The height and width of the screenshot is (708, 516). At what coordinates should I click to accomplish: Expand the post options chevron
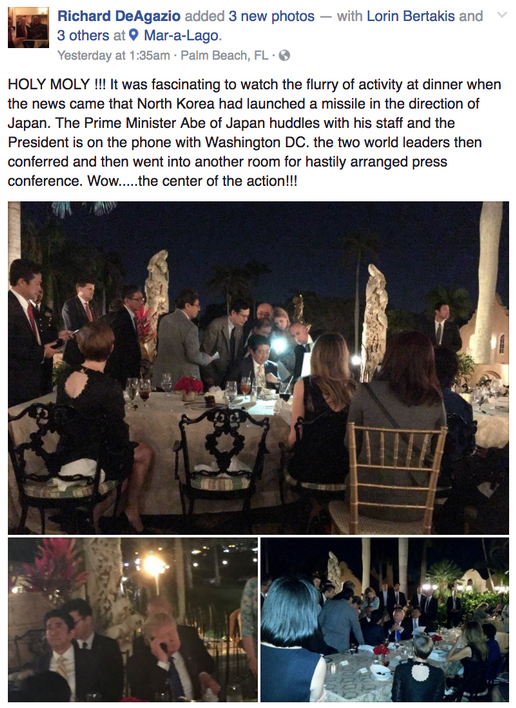[502, 15]
